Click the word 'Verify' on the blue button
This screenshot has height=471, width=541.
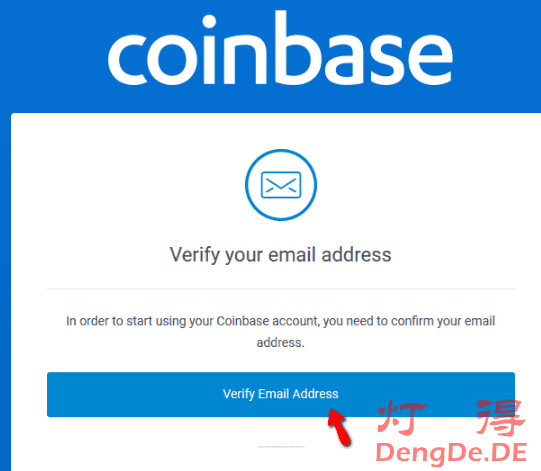(239, 394)
